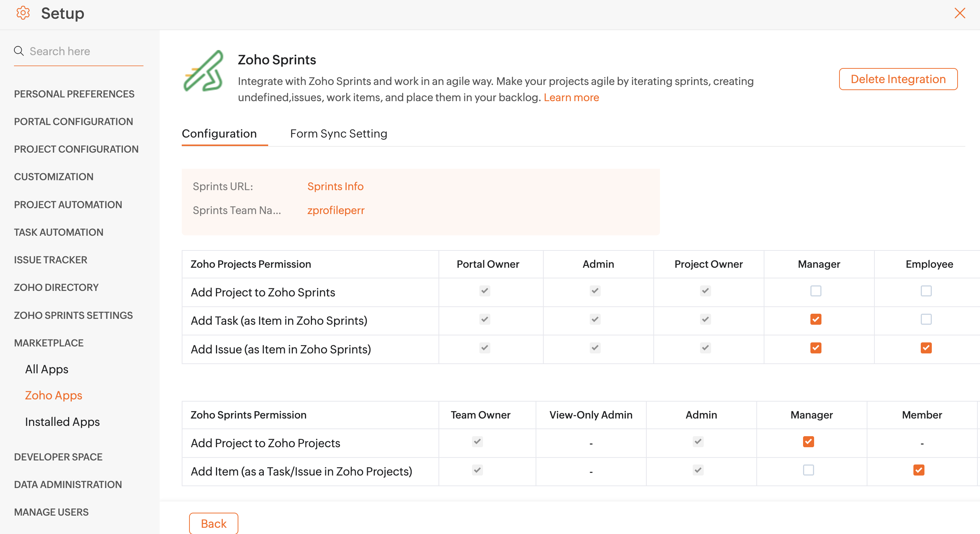980x534 pixels.
Task: Expand PERSONAL PREFERENCES section
Action: pos(74,94)
